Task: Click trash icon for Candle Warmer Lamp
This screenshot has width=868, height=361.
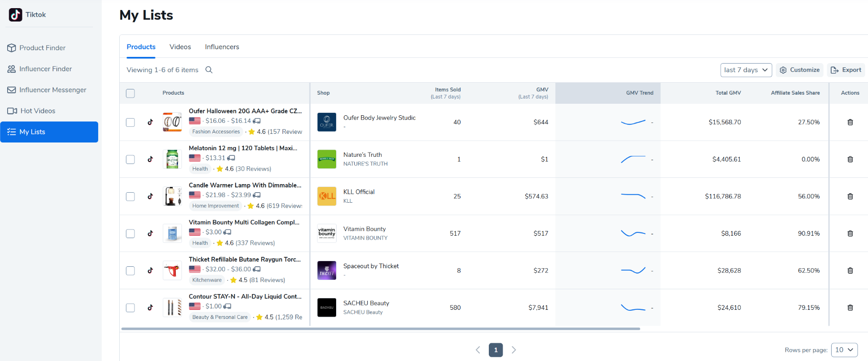Action: tap(850, 197)
